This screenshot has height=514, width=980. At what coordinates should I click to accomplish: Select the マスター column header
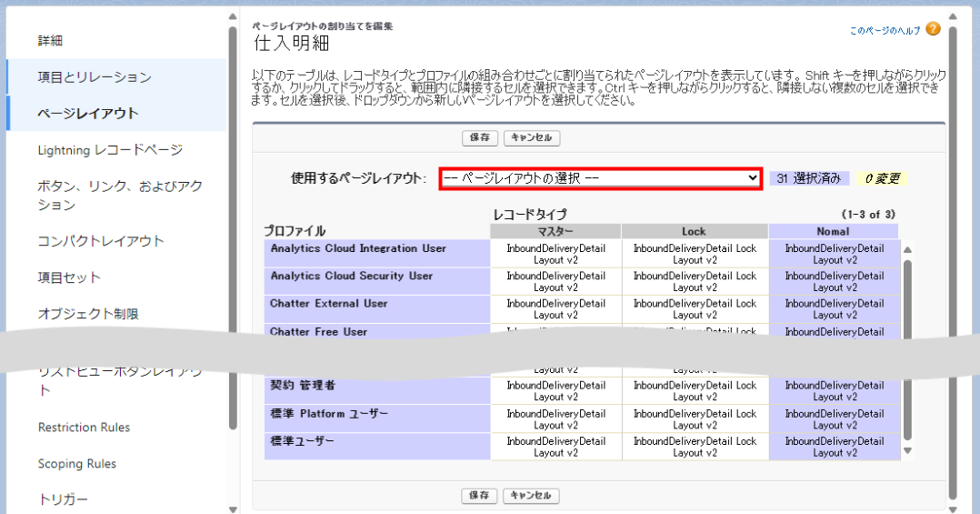(555, 231)
